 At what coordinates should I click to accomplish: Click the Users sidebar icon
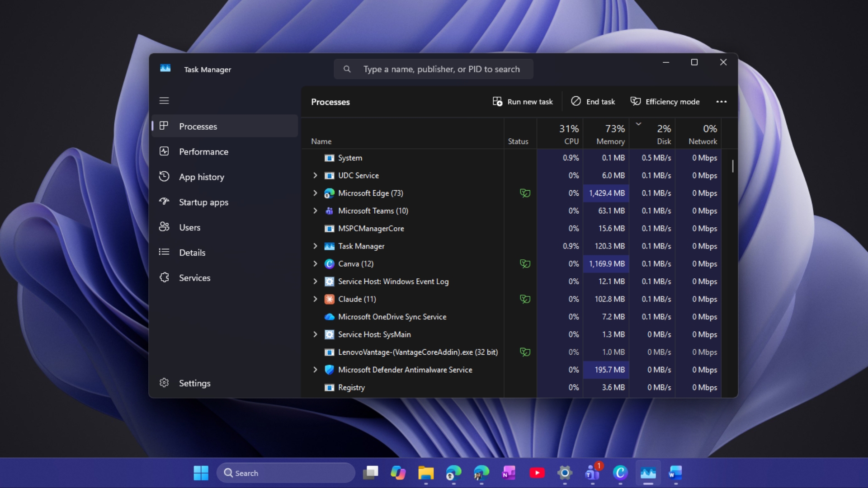click(x=164, y=227)
